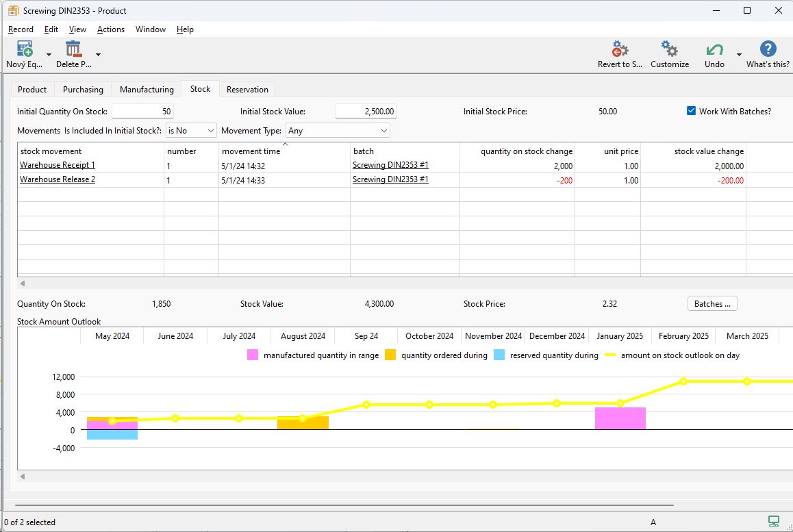The width and height of the screenshot is (793, 532).
Task: Switch to the Manufacturing tab
Action: tap(147, 90)
